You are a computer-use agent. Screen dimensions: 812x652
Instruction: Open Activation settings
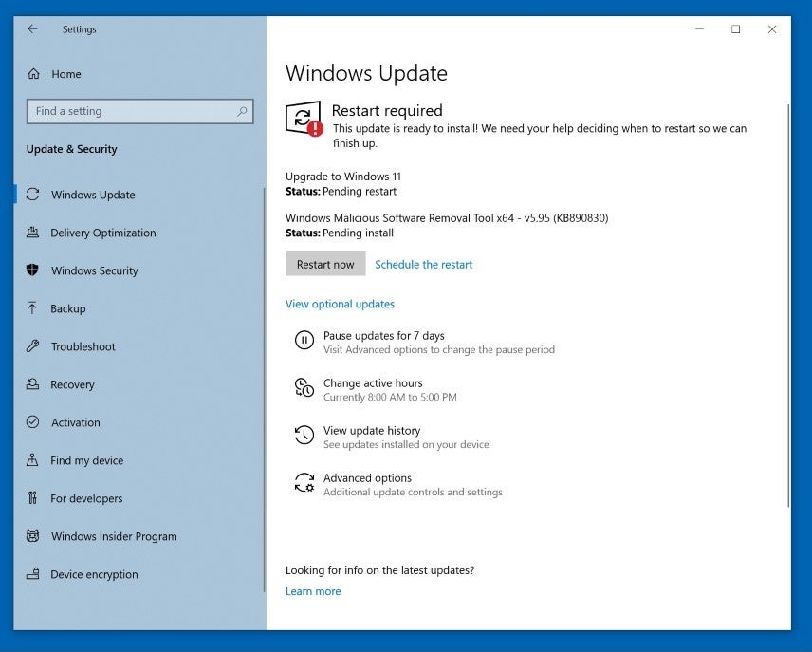(x=76, y=422)
